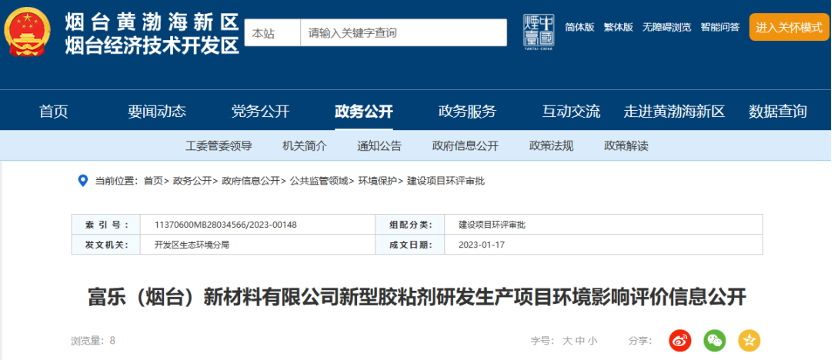This screenshot has width=832, height=360.
Task: Switch to 繁体版 traditional Chinese
Action: click(618, 27)
